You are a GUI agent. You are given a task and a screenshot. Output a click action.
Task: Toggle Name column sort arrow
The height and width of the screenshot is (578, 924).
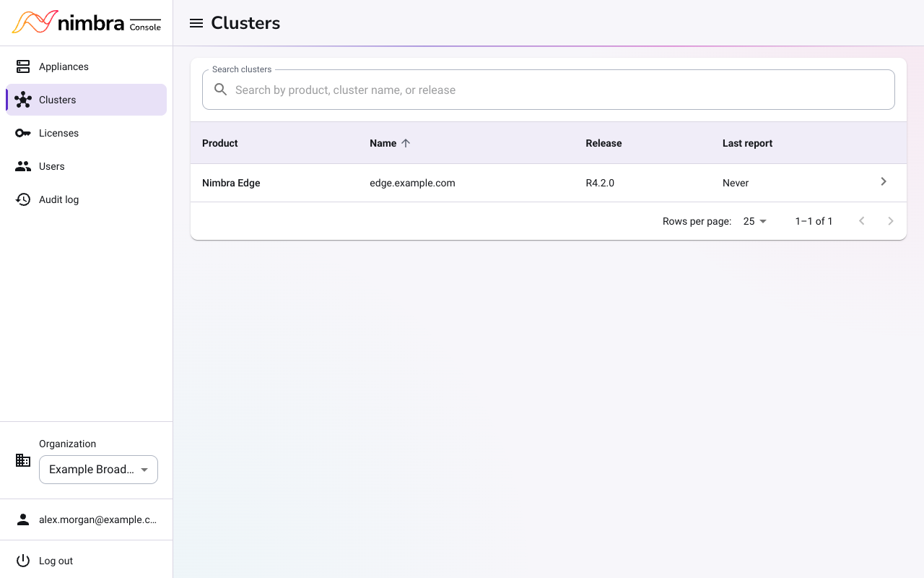click(406, 143)
